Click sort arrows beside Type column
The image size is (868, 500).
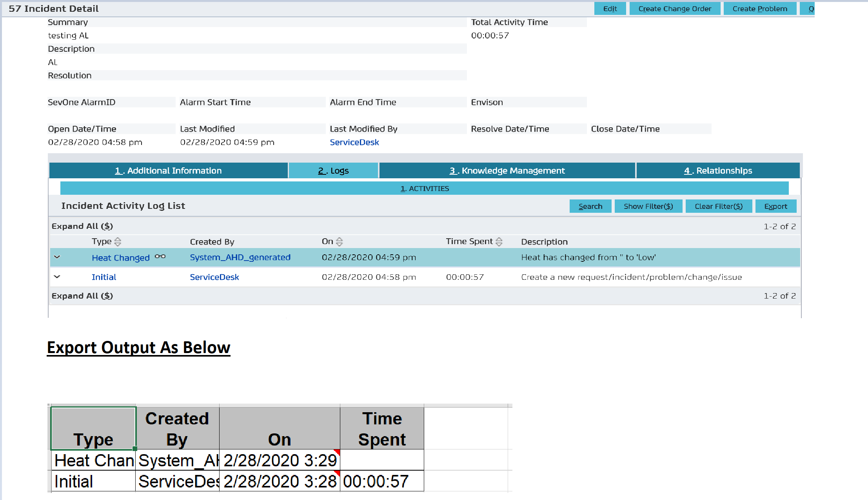(x=118, y=242)
